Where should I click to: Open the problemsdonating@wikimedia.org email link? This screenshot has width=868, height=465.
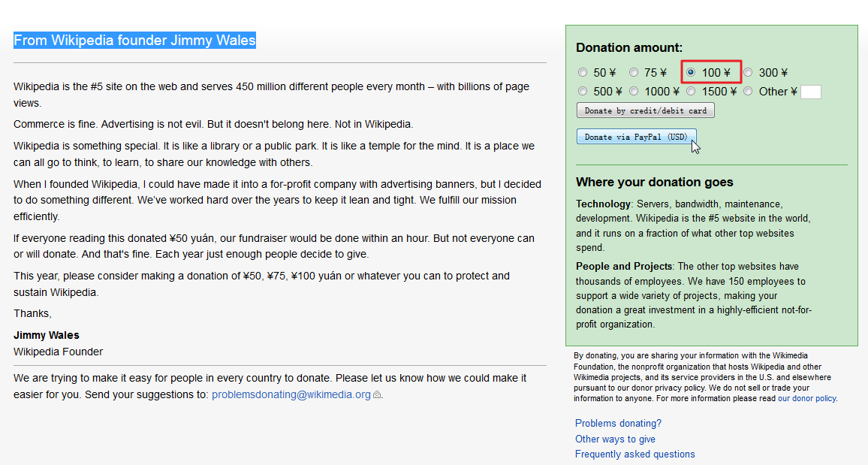tap(291, 394)
